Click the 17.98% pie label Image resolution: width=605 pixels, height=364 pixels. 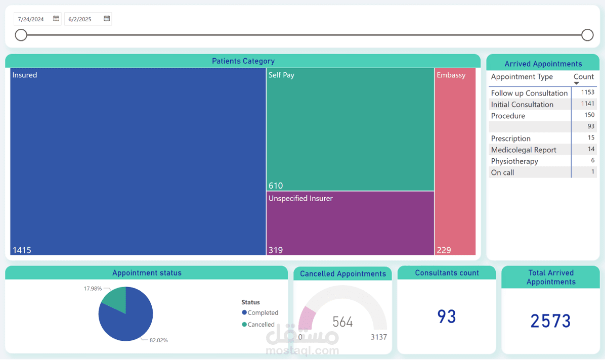coord(93,289)
